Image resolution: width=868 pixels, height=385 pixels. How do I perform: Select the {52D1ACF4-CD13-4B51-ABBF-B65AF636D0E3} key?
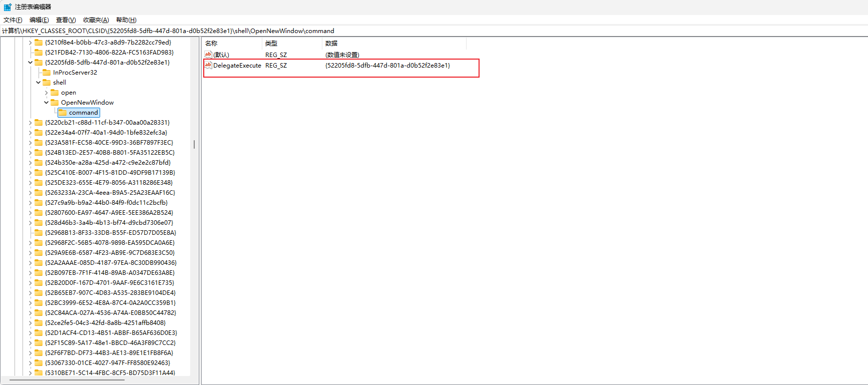(x=111, y=333)
